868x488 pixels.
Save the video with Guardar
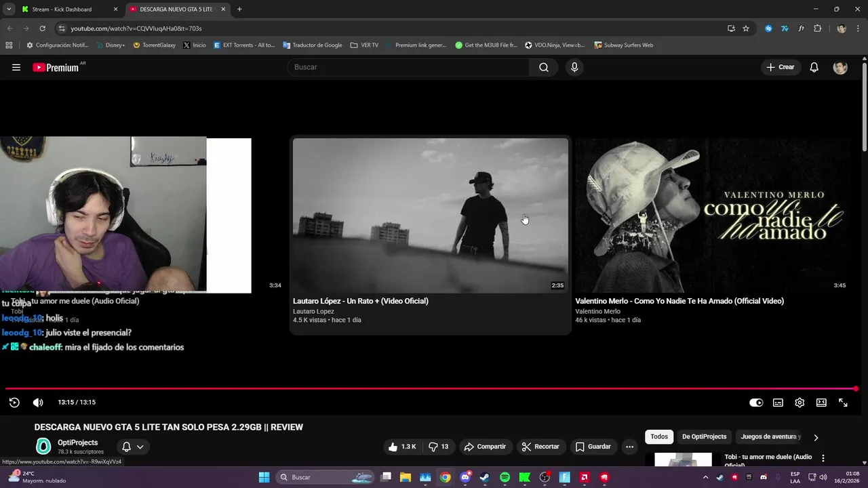(x=593, y=447)
